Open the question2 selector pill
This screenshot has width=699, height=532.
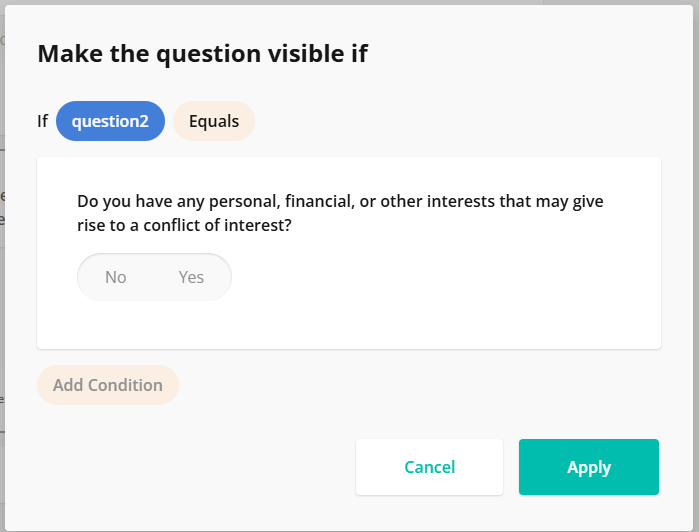pos(110,122)
